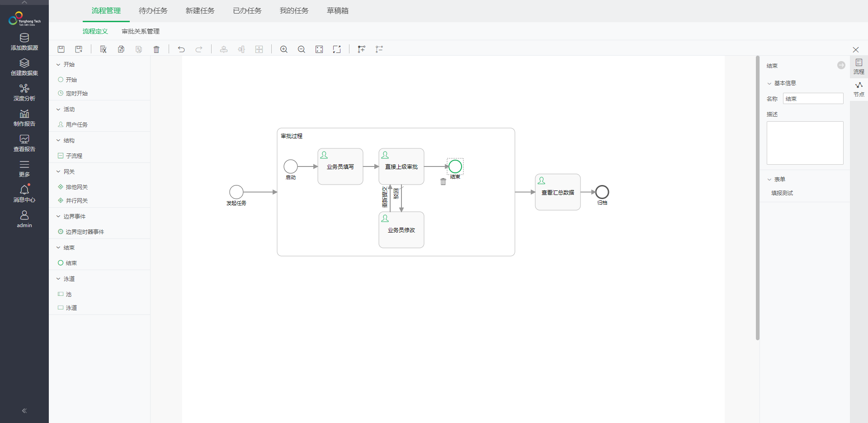Select the 用户任务 palette item
Screen dimensions: 868x423
tap(76, 124)
